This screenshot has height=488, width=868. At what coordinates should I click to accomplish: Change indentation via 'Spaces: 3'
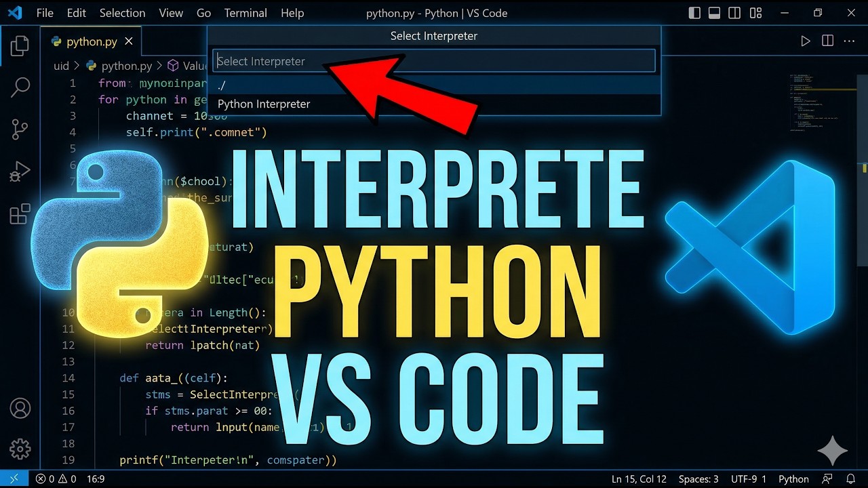698,479
